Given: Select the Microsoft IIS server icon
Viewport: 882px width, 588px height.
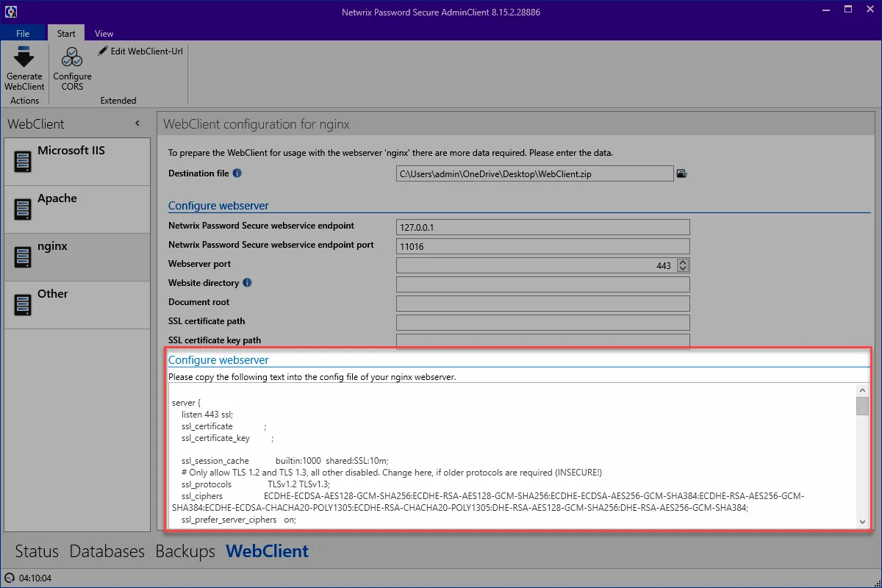Looking at the screenshot, I should pyautogui.click(x=23, y=161).
